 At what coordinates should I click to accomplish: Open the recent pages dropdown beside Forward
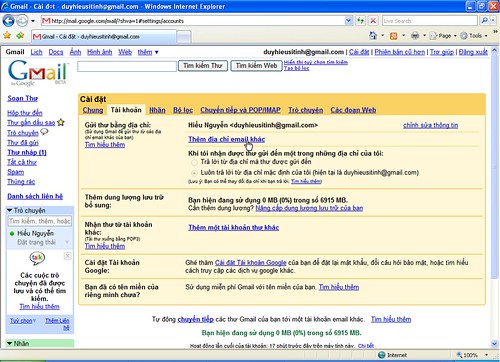tap(33, 21)
